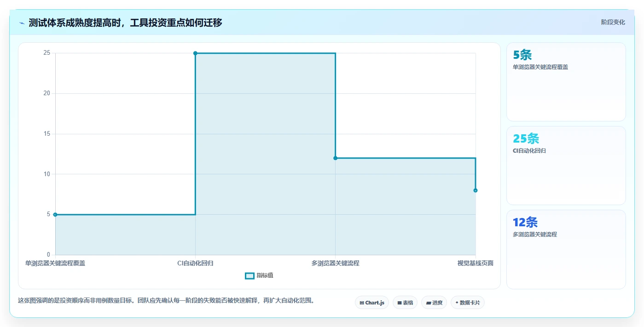Click the y-axis value 25
This screenshot has height=327, width=644.
pos(46,53)
